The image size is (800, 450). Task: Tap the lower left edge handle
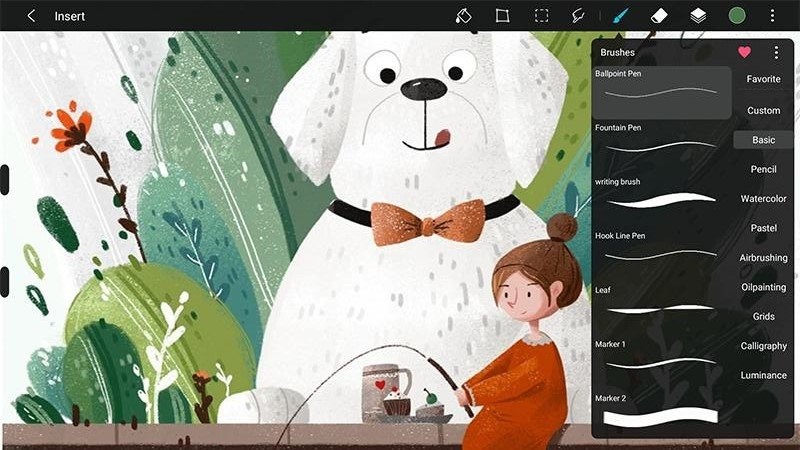[5, 282]
